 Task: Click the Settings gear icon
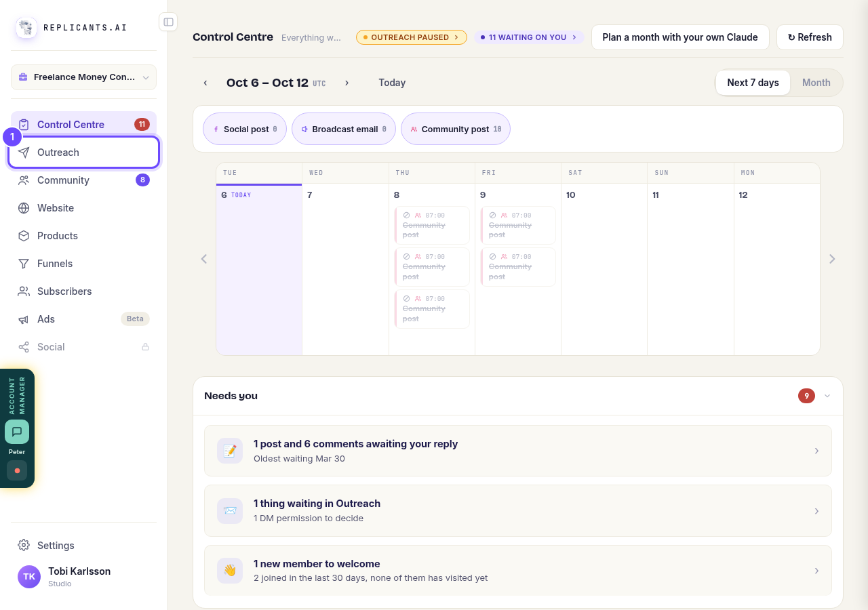(24, 545)
